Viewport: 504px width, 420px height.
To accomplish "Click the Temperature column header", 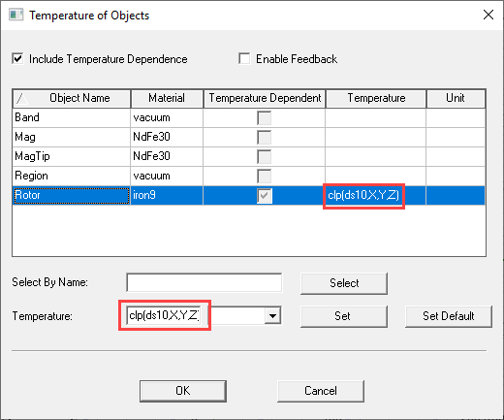I will click(x=376, y=98).
